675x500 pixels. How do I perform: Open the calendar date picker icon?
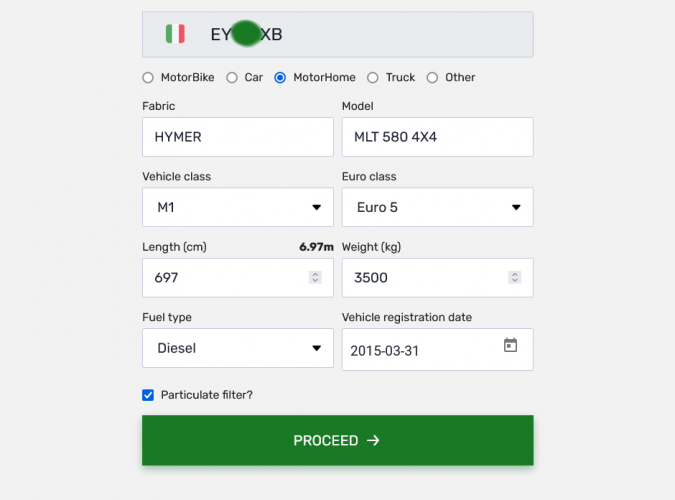point(510,346)
